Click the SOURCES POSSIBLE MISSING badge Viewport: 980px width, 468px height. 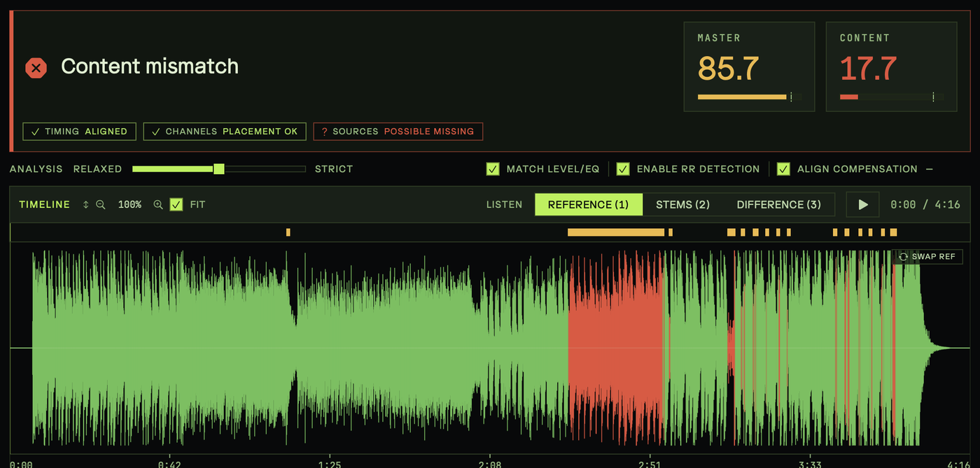(x=398, y=132)
